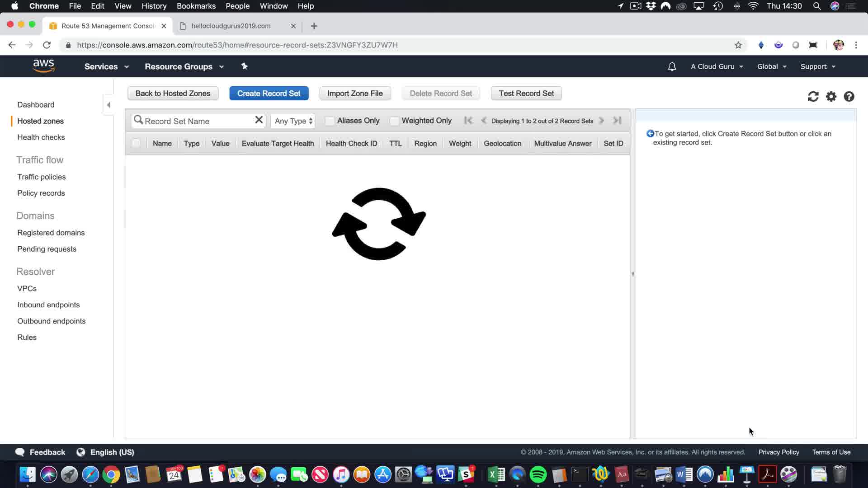The image size is (868, 488).
Task: Bookmark the page with the star icon
Action: pyautogui.click(x=738, y=45)
